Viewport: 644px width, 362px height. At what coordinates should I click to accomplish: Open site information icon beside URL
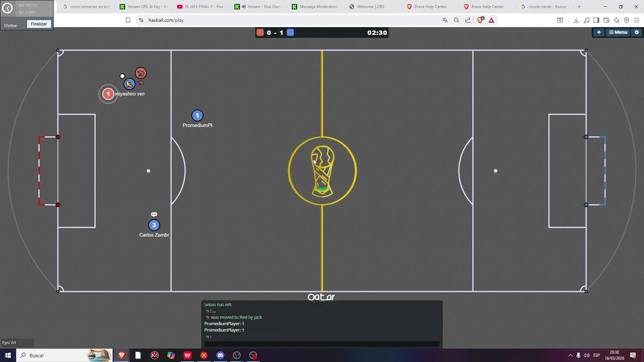141,20
